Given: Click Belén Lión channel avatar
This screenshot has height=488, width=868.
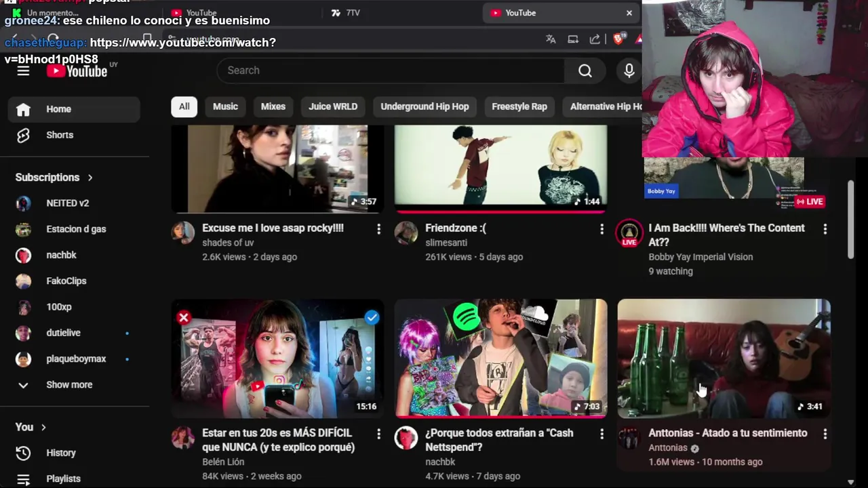Looking at the screenshot, I should click(x=183, y=437).
